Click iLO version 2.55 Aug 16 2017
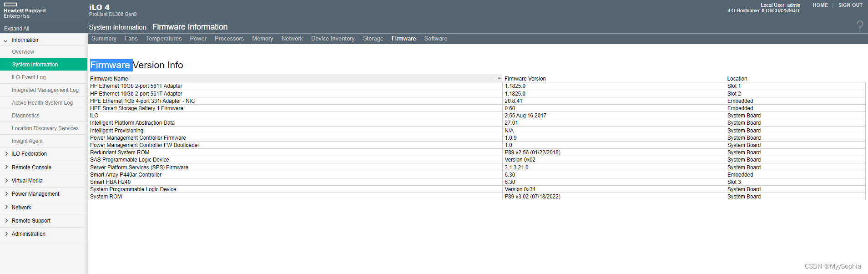The image size is (868, 274). click(525, 116)
